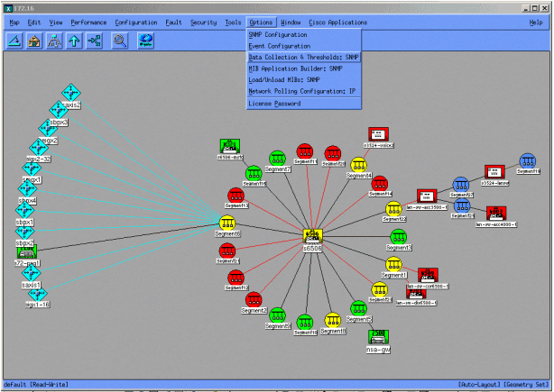
Task: Select the yellow Segment6 node
Action: tap(227, 223)
